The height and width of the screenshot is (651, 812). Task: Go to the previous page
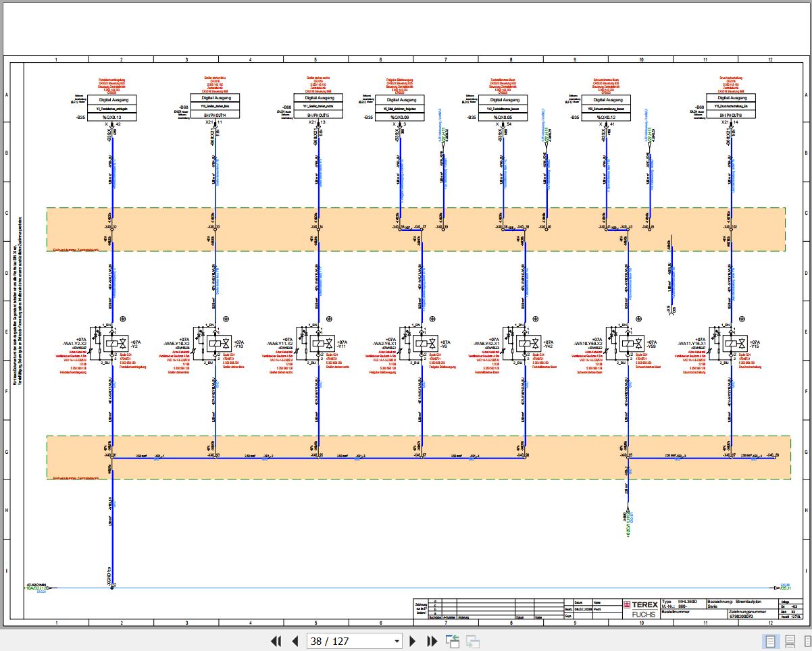(x=295, y=641)
